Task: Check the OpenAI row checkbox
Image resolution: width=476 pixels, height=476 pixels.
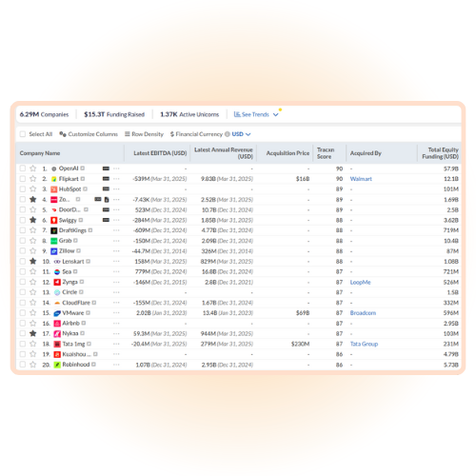Action: (x=23, y=169)
